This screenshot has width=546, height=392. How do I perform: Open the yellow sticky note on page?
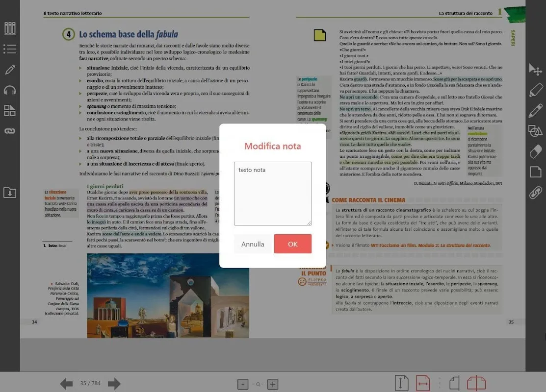point(320,35)
